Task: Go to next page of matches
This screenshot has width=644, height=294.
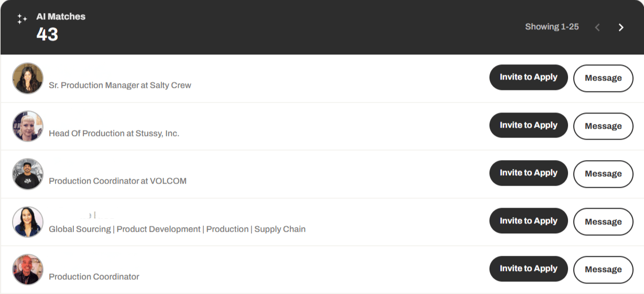Action: point(621,27)
